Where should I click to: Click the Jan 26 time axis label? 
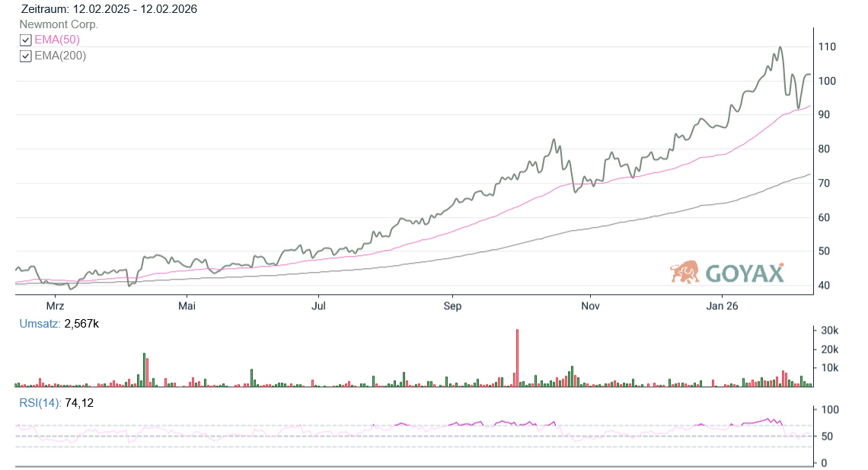point(722,306)
